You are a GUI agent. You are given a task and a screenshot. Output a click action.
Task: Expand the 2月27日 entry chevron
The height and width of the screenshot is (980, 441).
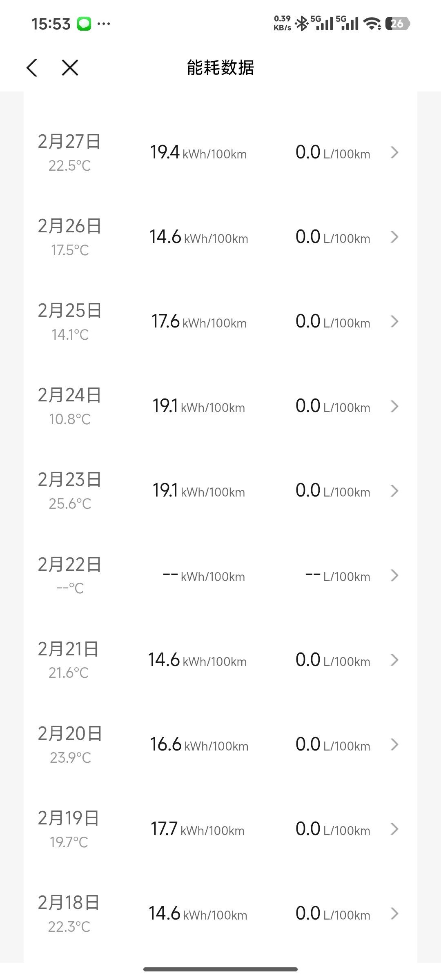point(394,153)
